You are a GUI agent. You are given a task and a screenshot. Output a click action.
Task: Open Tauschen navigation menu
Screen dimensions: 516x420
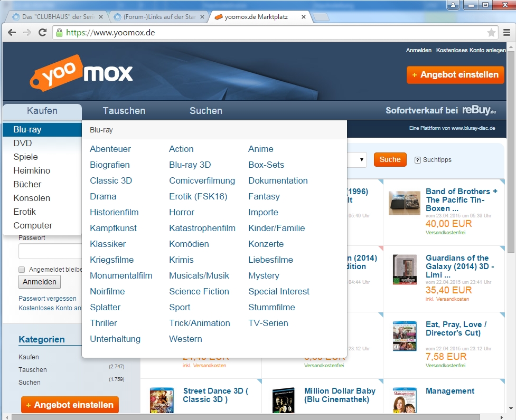[124, 111]
